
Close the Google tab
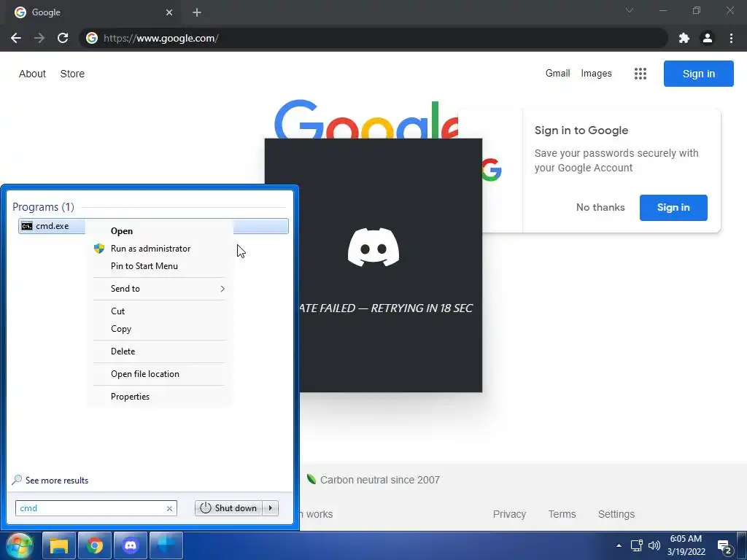click(169, 12)
